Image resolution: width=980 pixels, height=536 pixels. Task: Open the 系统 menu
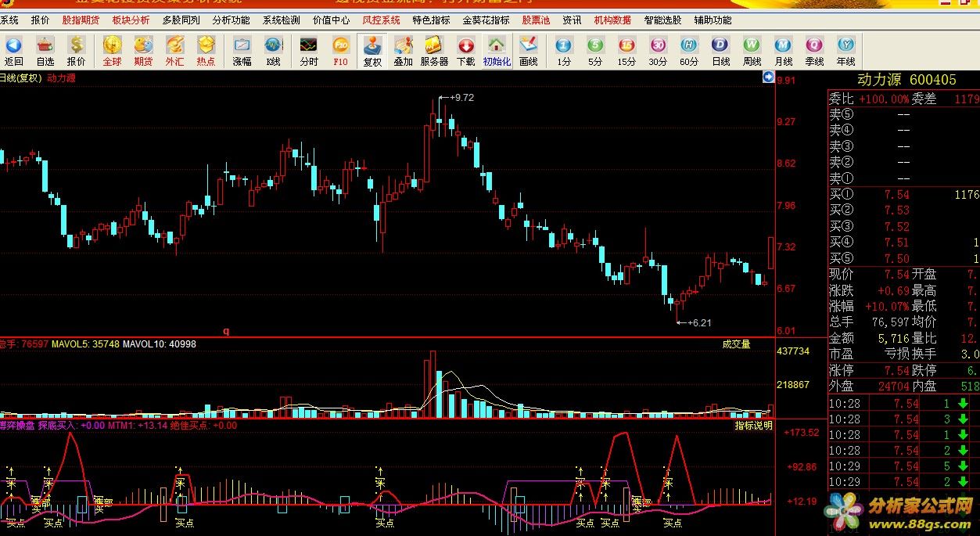pyautogui.click(x=9, y=20)
